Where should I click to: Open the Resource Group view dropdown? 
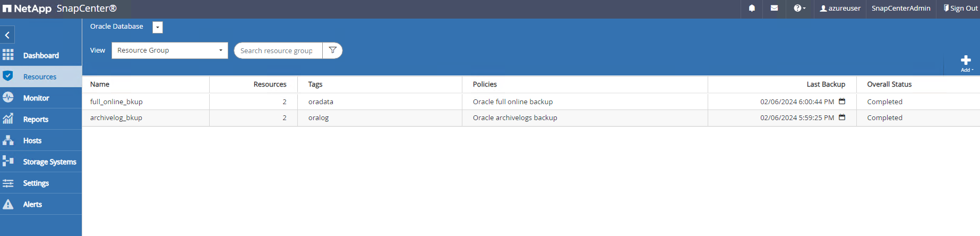point(169,50)
